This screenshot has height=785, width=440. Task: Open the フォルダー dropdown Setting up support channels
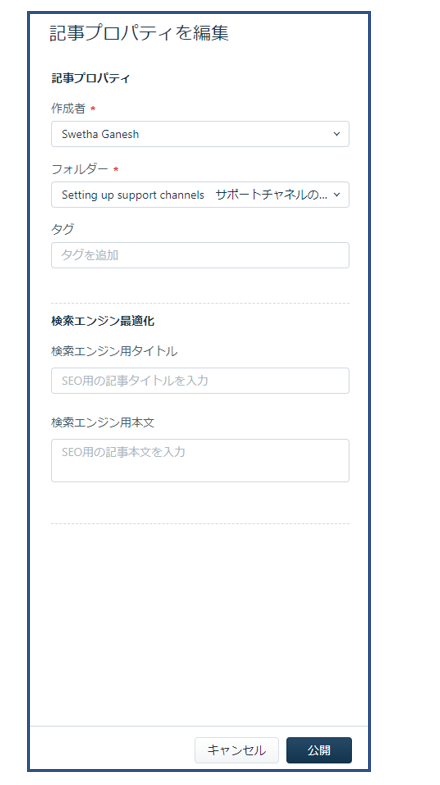[x=200, y=195]
